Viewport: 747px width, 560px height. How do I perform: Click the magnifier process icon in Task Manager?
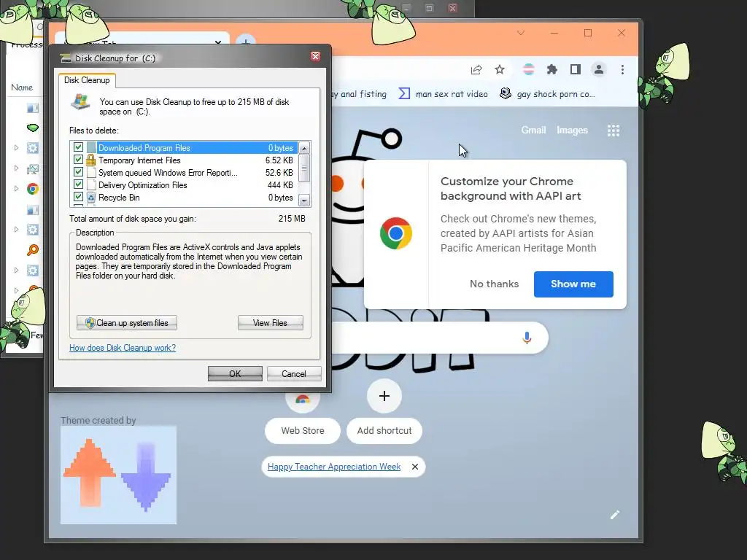(32, 249)
